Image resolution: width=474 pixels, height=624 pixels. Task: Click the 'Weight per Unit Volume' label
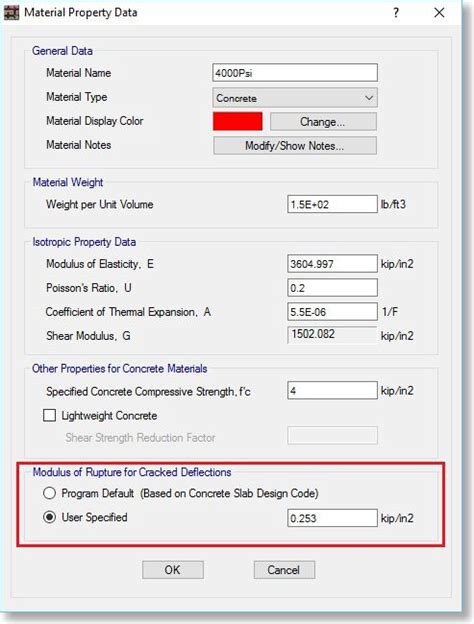pyautogui.click(x=99, y=204)
